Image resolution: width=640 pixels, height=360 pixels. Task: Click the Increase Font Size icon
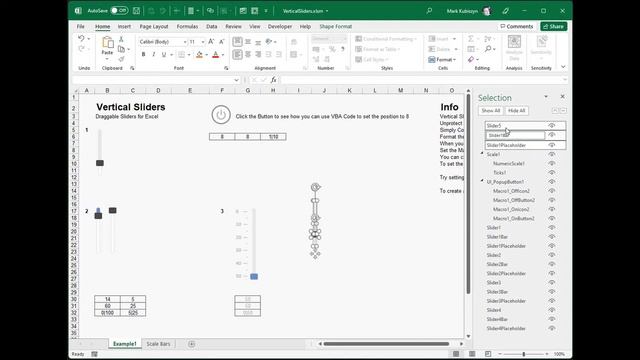coord(211,42)
